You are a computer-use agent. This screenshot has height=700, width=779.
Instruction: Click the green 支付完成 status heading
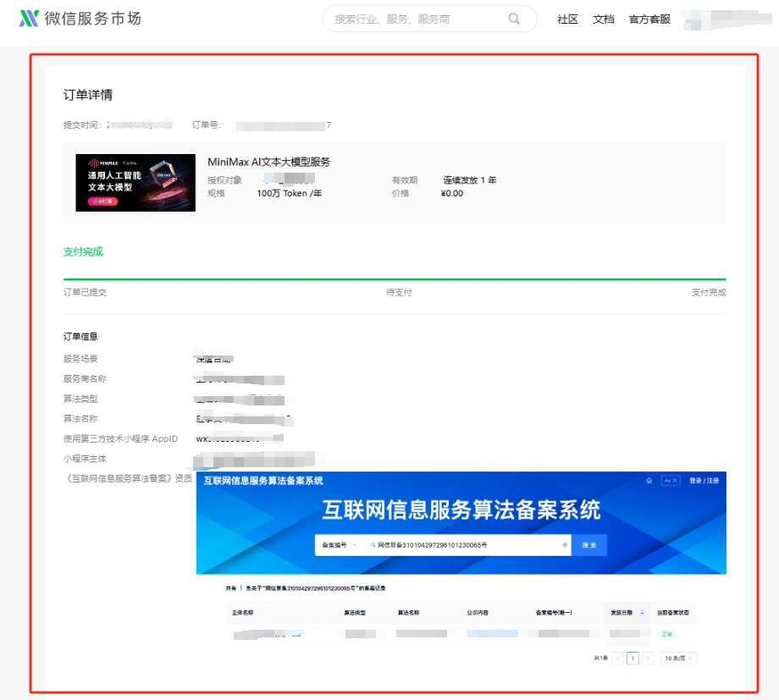83,251
